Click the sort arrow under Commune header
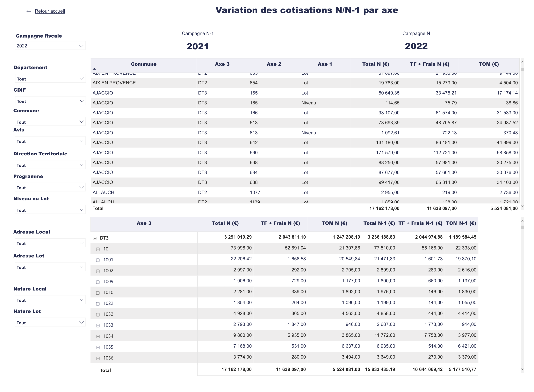This screenshot has height=392, width=534. [94, 69]
